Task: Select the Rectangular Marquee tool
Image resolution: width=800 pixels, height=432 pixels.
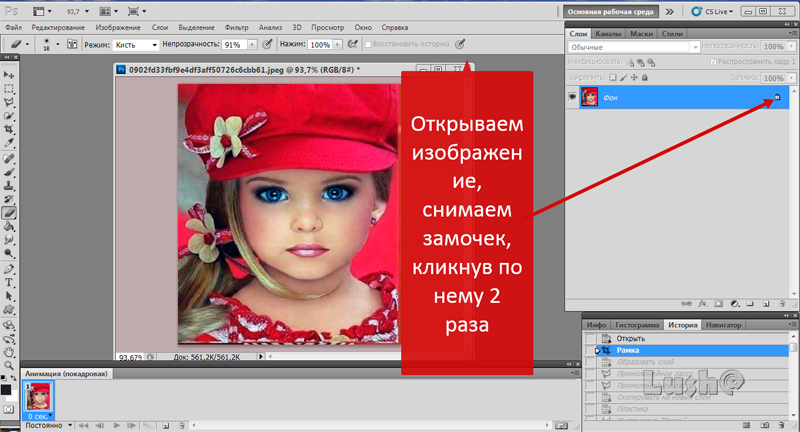Action: [9, 88]
